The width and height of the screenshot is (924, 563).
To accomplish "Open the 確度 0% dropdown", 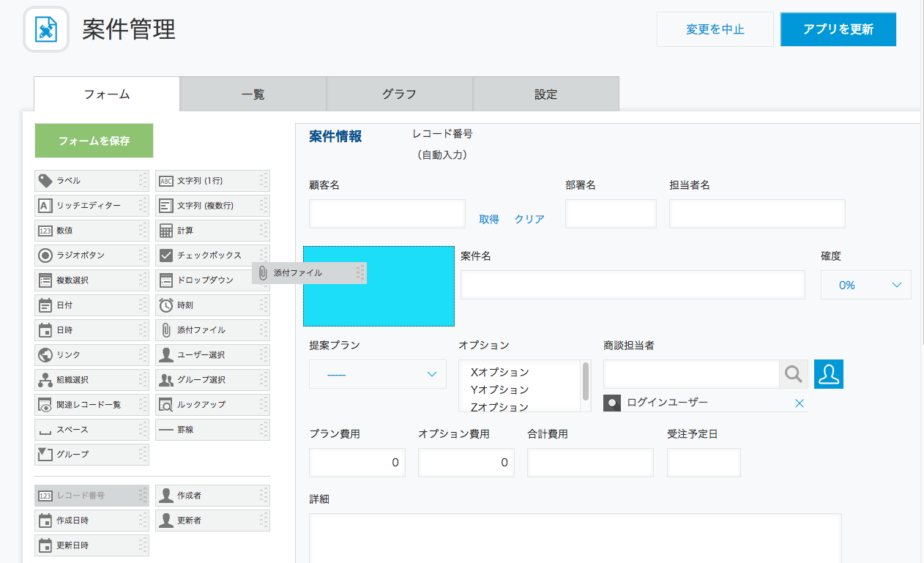I will coord(865,285).
